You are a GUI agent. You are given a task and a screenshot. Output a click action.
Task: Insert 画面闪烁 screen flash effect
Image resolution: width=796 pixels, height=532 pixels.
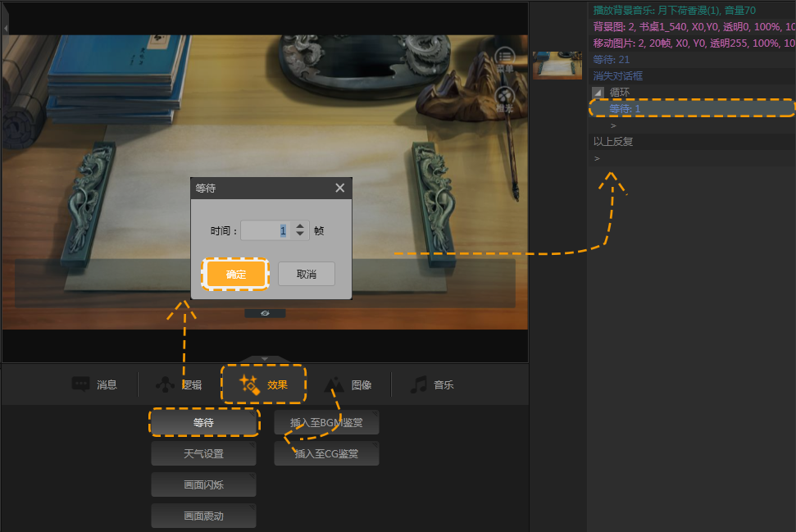[203, 484]
